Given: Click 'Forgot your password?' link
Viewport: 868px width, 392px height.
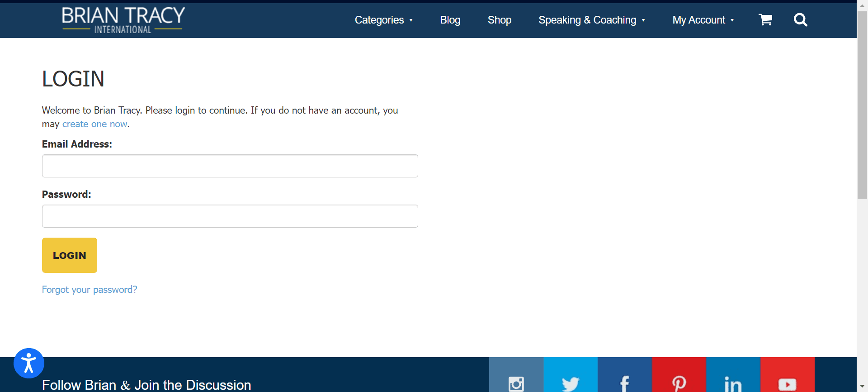Looking at the screenshot, I should pyautogui.click(x=90, y=290).
